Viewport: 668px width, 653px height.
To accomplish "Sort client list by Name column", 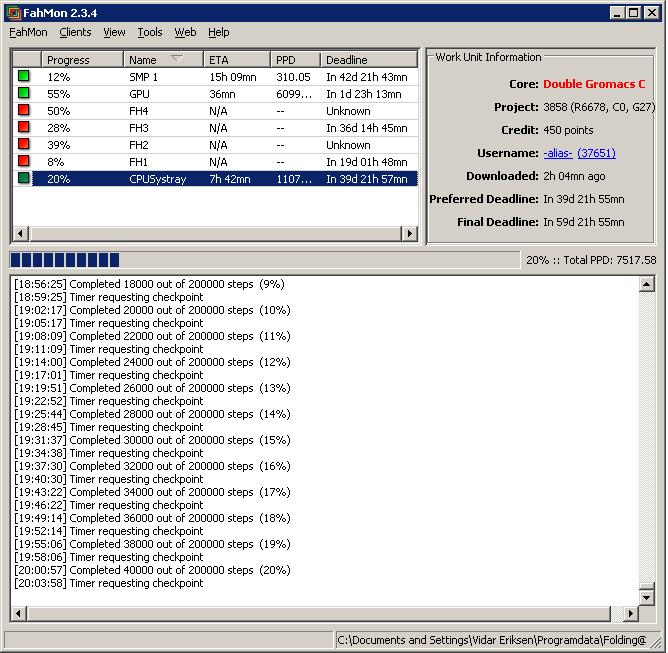I will 163,60.
